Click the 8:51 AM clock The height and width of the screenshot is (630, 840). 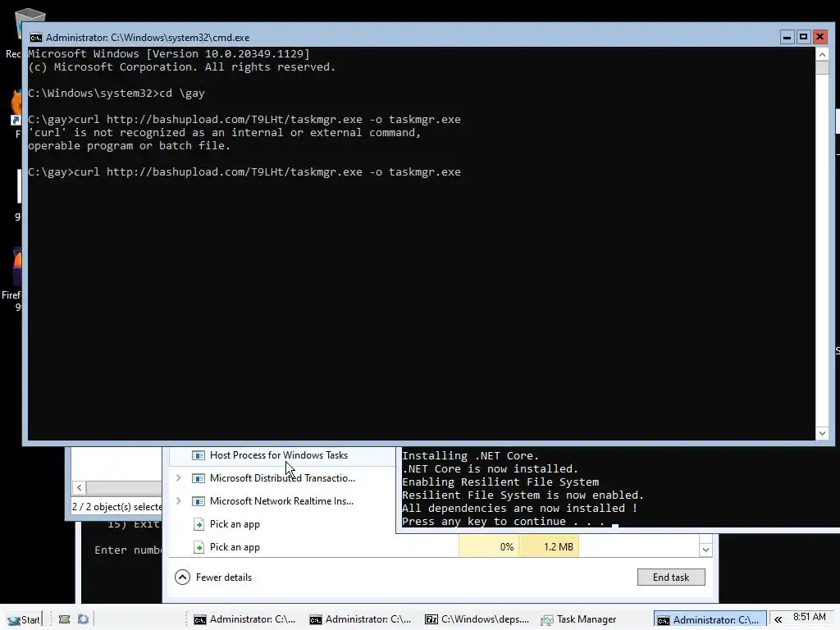[x=810, y=617]
